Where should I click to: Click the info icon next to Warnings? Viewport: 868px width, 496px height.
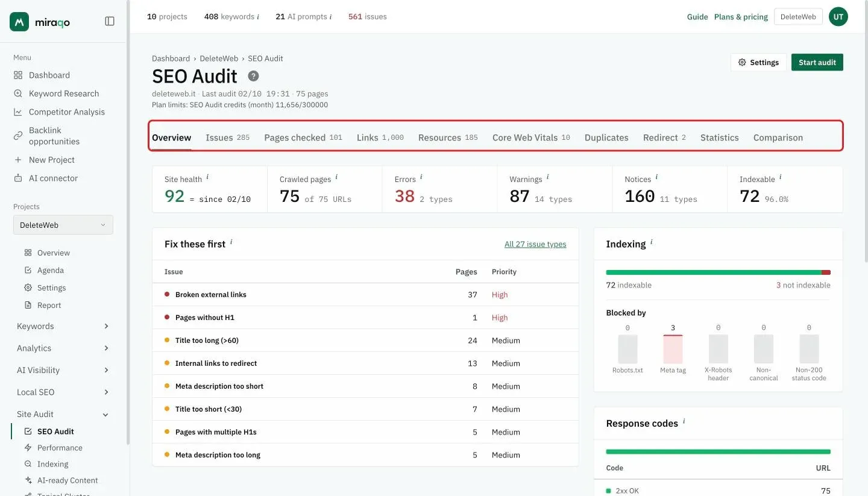pos(547,177)
